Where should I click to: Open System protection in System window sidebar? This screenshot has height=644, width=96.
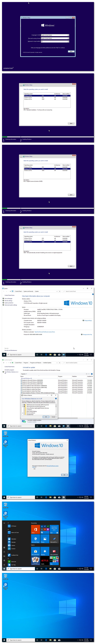[9, 303]
